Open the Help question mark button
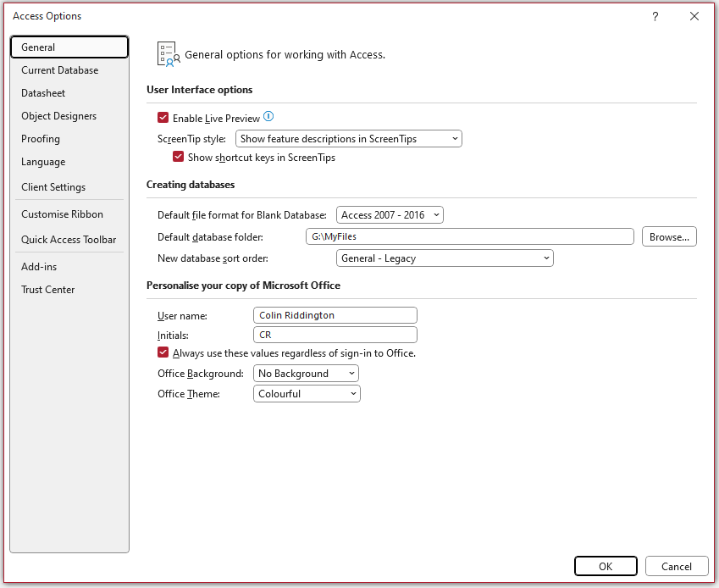 pos(655,16)
